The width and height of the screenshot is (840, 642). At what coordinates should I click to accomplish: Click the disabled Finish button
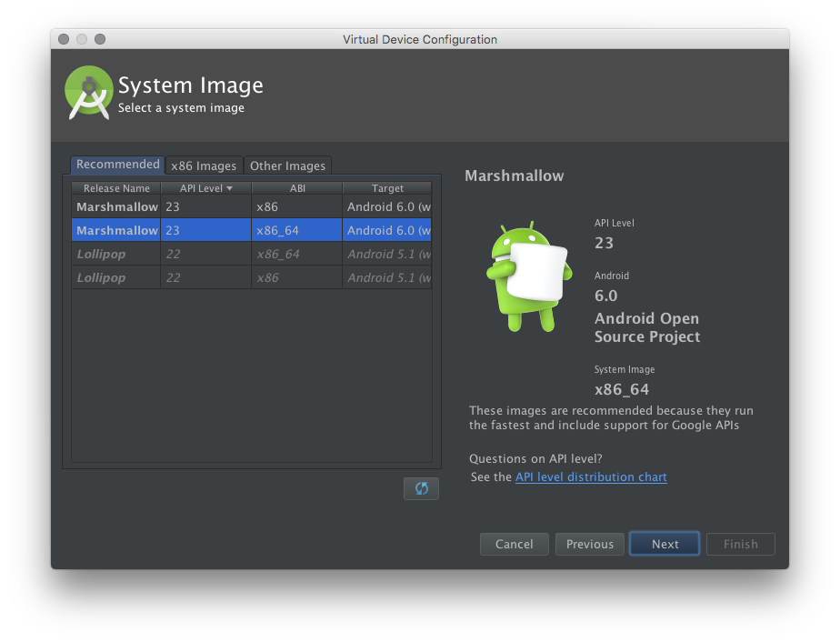741,544
